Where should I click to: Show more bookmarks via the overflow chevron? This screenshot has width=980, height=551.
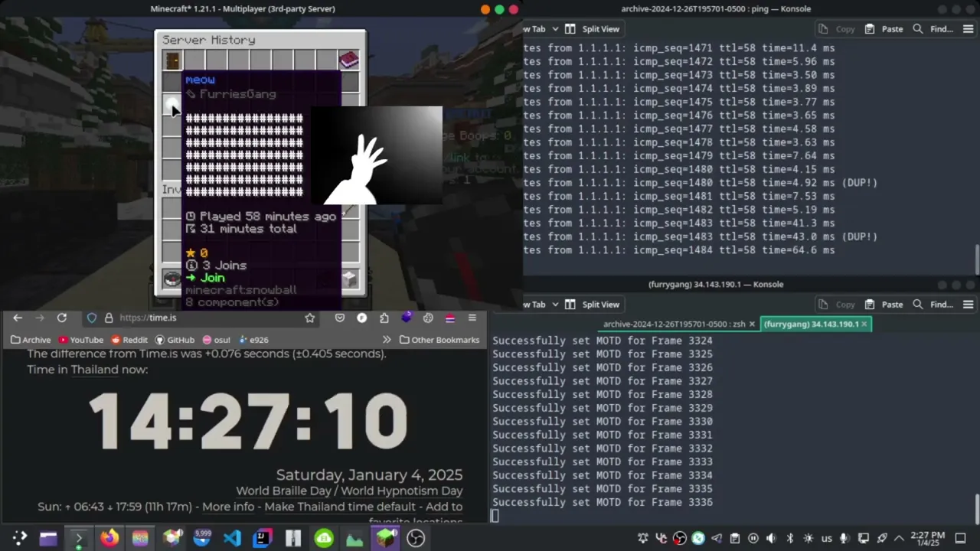pos(387,340)
